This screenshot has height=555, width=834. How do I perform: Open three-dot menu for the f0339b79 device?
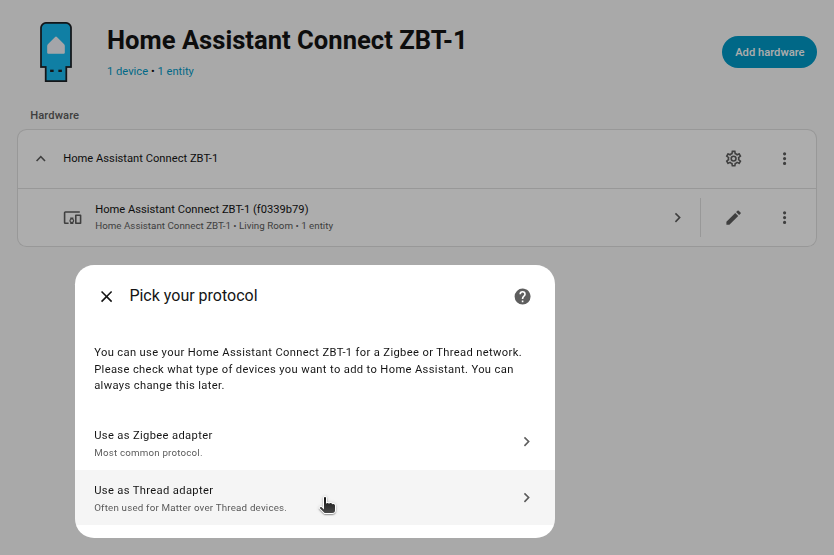785,217
